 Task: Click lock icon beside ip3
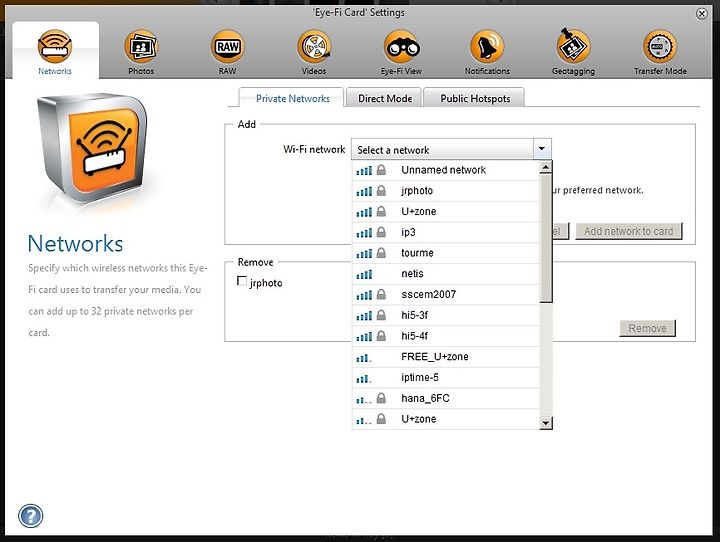coord(381,232)
